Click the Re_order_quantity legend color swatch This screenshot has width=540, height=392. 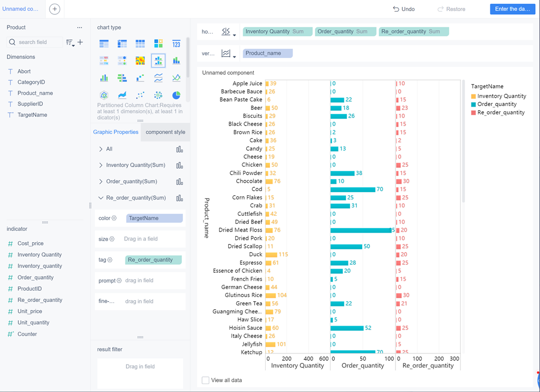tap(474, 112)
